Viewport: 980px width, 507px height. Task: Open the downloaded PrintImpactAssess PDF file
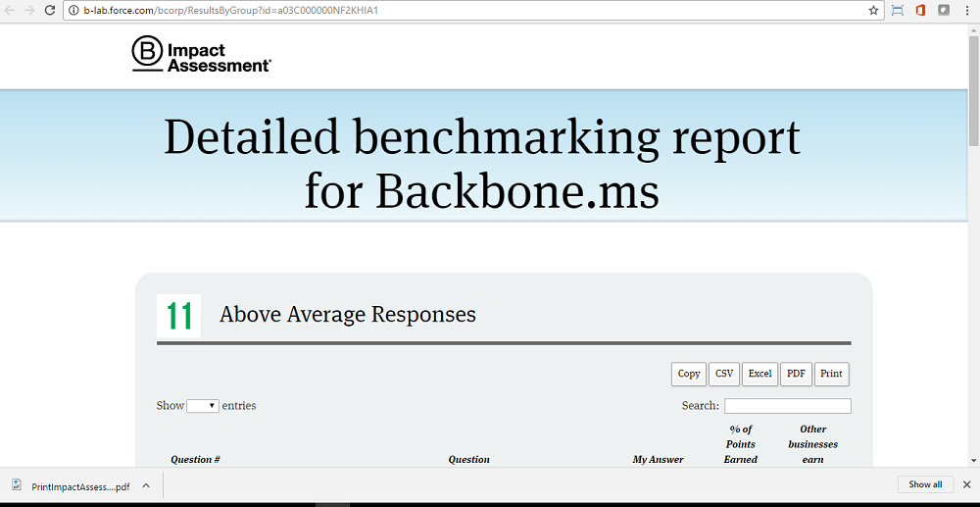73,485
